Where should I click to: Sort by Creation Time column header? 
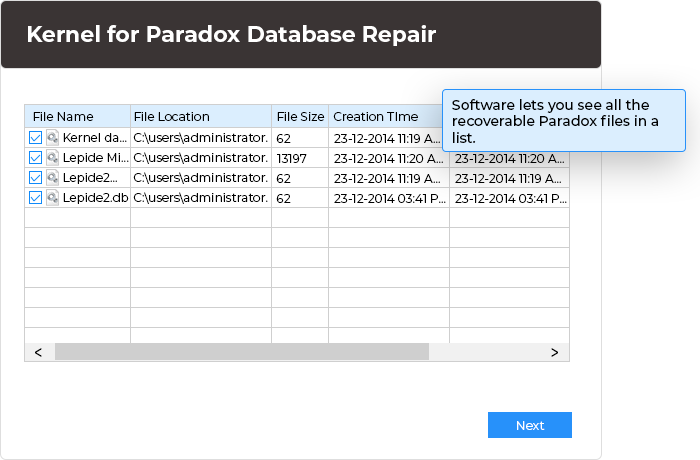pos(385,117)
